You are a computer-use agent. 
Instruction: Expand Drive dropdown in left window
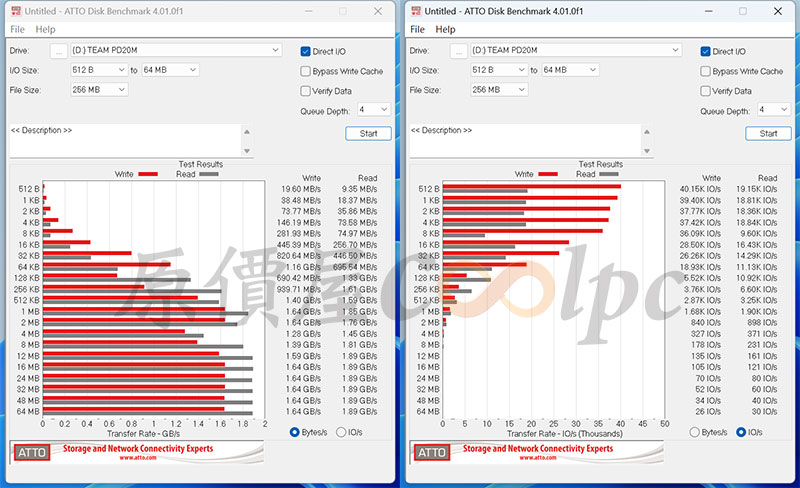[x=275, y=50]
